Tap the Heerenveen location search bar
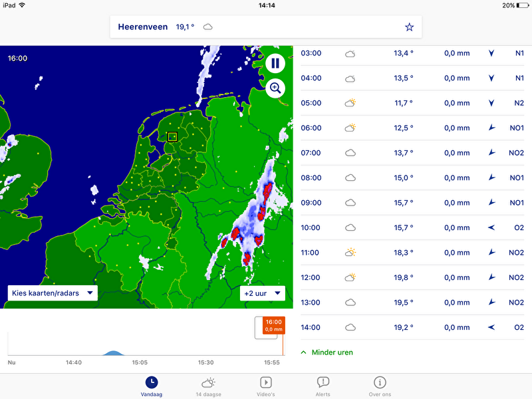 pos(266,27)
